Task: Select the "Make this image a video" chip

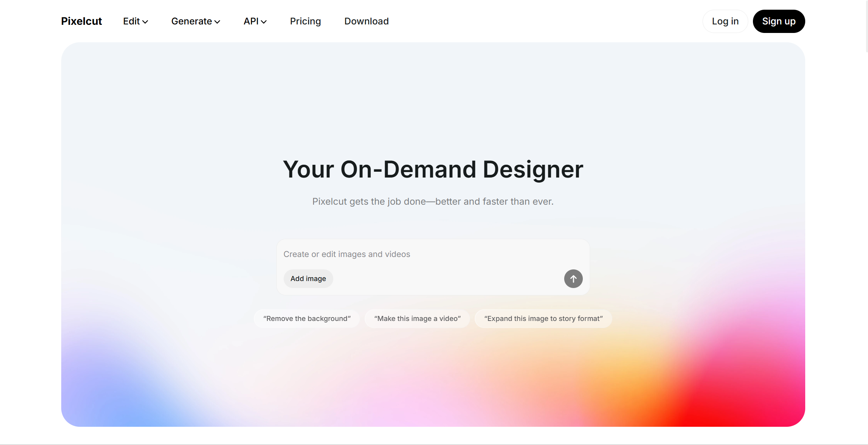Action: coord(417,319)
